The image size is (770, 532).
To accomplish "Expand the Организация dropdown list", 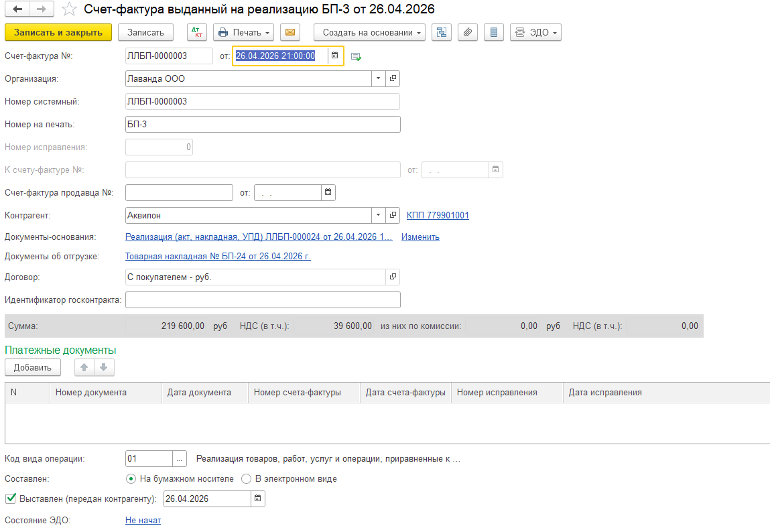I will click(378, 78).
